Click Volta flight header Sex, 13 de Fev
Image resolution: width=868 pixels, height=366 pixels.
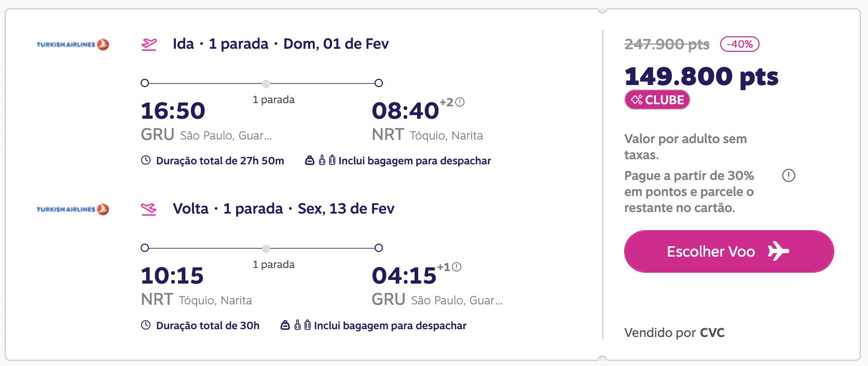click(346, 208)
